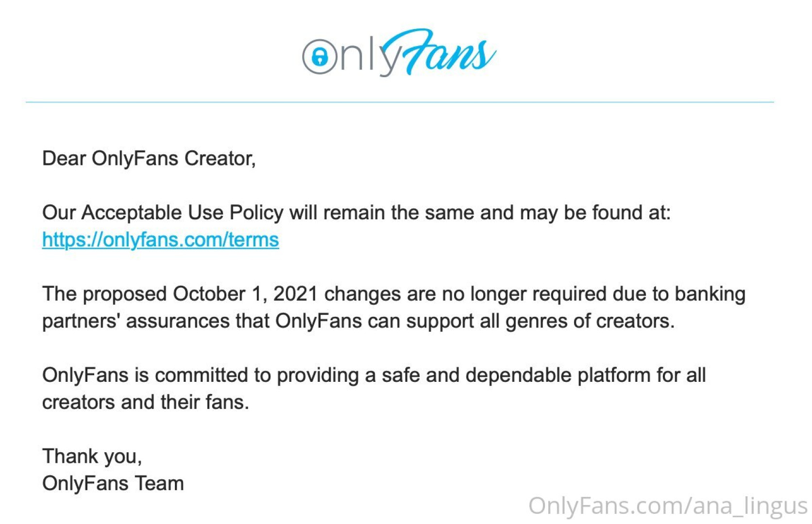The image size is (812, 524).
Task: Open the https://onlyfans.com/terms link
Action: tap(160, 240)
